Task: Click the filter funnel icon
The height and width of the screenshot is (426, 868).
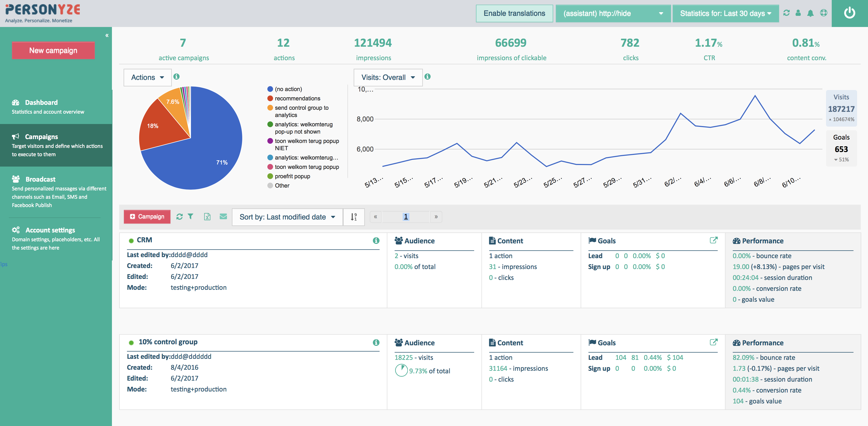Action: pos(190,217)
